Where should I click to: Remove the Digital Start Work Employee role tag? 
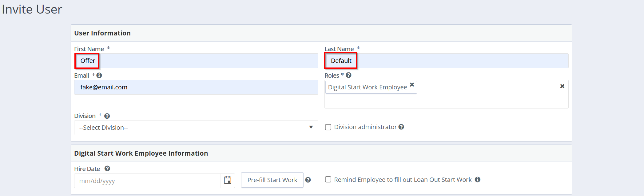point(412,85)
